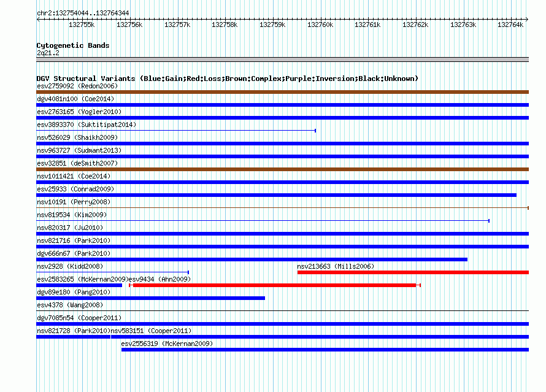Click the nsv583151 (Cooper2011) label
This screenshot has height=392, width=546.
(151, 331)
